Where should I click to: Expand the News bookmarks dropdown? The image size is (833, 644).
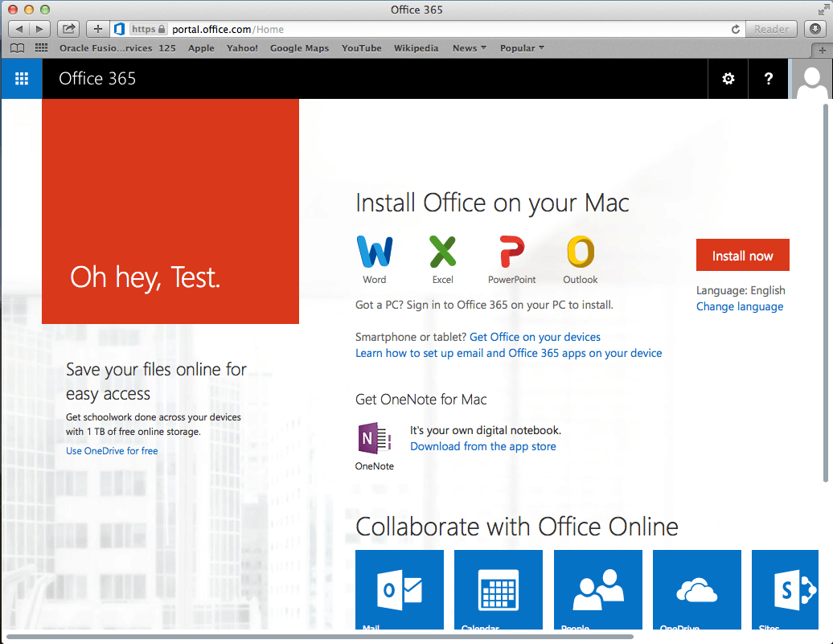470,48
